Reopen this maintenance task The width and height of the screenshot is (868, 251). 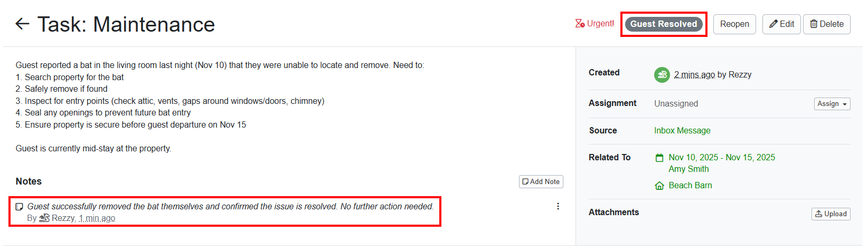click(734, 24)
